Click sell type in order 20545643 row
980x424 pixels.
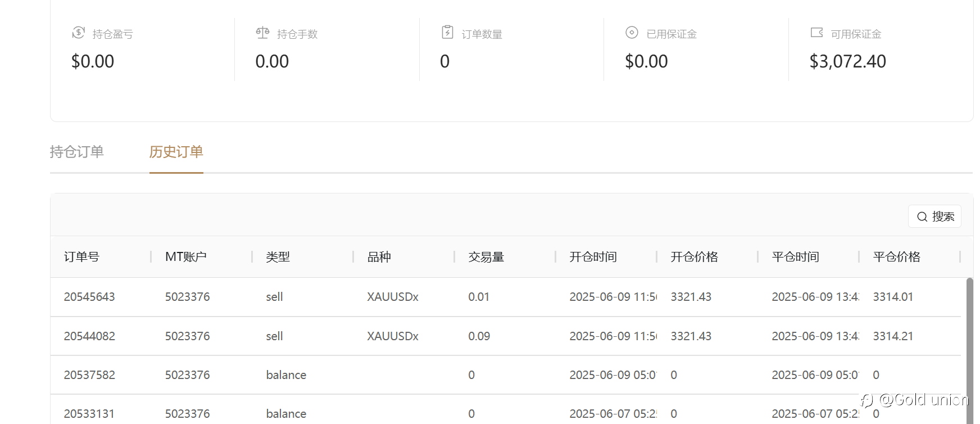[x=274, y=297]
